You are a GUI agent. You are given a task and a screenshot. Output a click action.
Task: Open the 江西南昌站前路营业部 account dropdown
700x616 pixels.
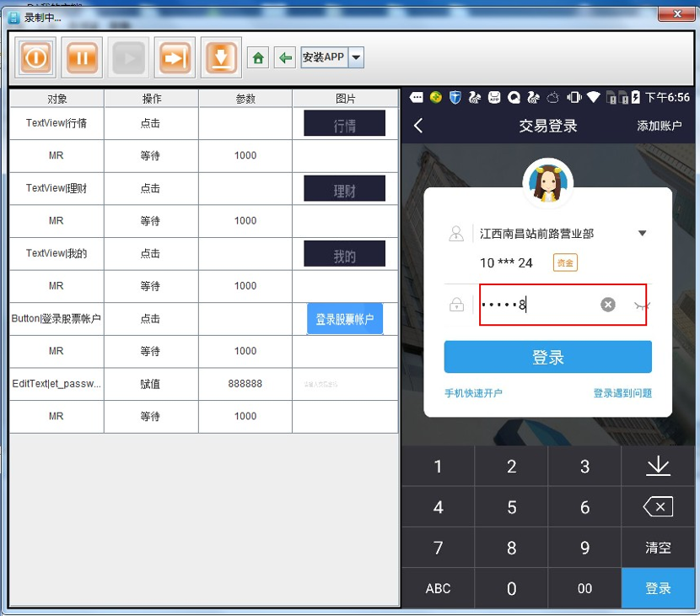(x=643, y=233)
